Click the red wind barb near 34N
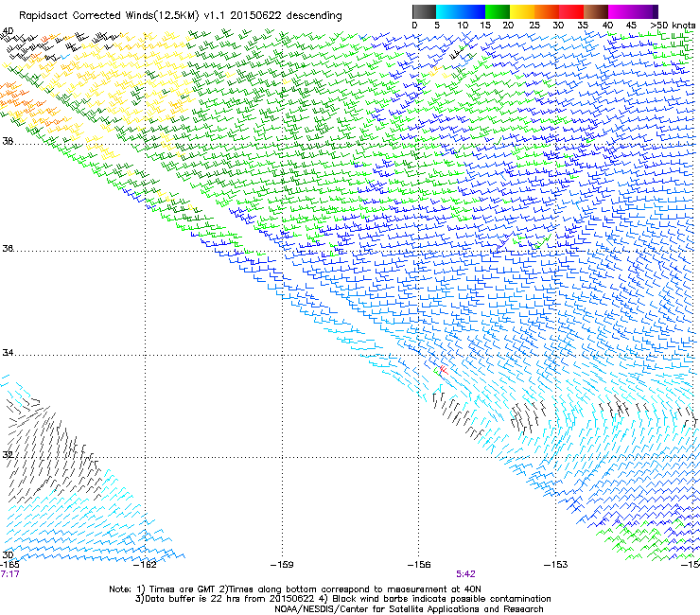 (x=444, y=370)
